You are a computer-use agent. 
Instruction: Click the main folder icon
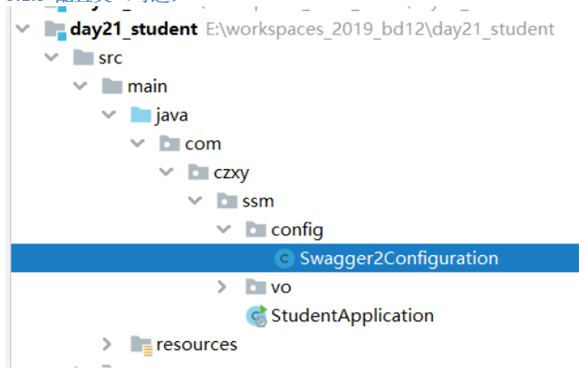coord(111,87)
